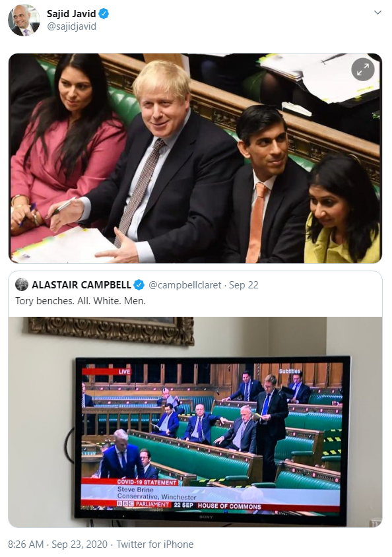The width and height of the screenshot is (392, 557).
Task: Click the Sajid Javid display name
Action: click(x=71, y=14)
